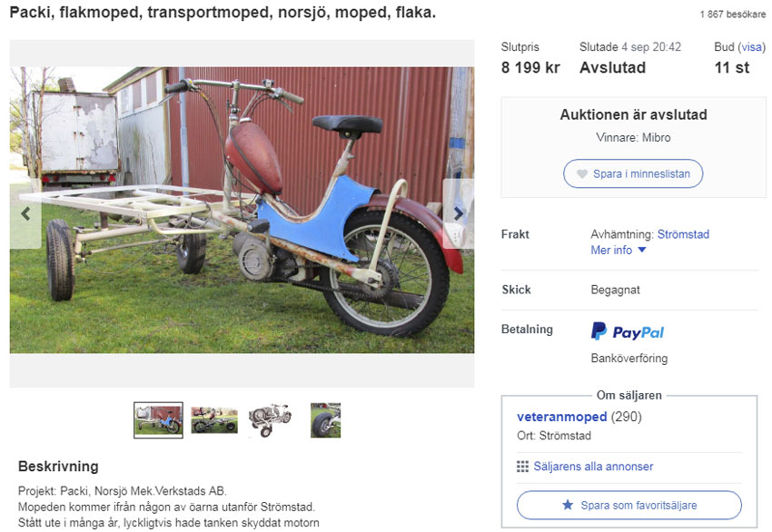Open the second thumbnail photo
Screen dimensions: 772x532
tap(214, 419)
